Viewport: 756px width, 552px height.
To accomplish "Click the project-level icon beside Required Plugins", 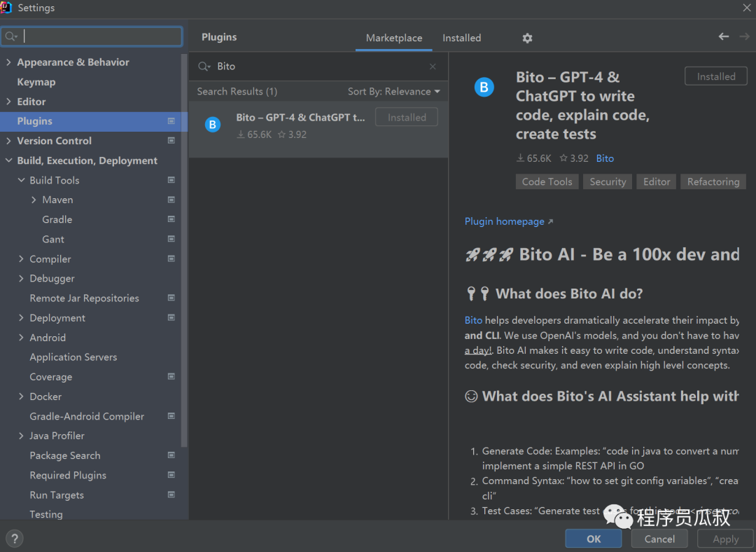I will coord(171,475).
